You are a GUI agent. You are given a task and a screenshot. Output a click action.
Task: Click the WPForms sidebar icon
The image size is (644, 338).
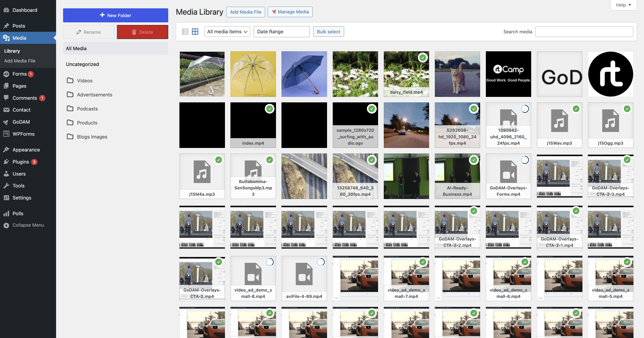6,134
